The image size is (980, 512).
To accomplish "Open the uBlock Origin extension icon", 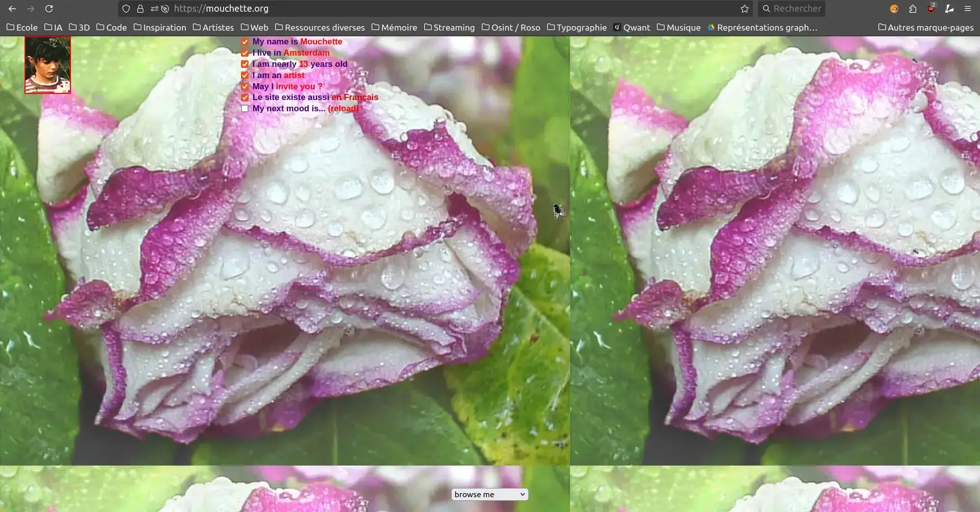I will 931,9.
